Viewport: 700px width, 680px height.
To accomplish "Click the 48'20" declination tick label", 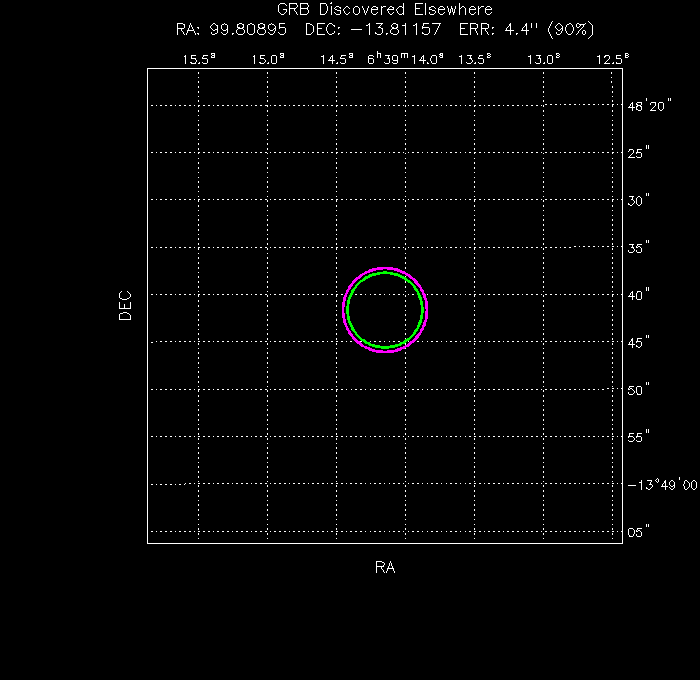I will [x=649, y=106].
